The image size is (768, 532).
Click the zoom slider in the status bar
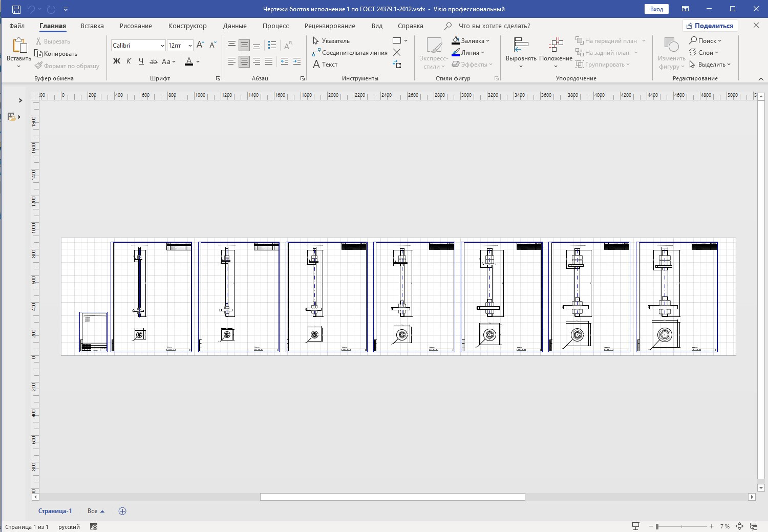(x=681, y=526)
